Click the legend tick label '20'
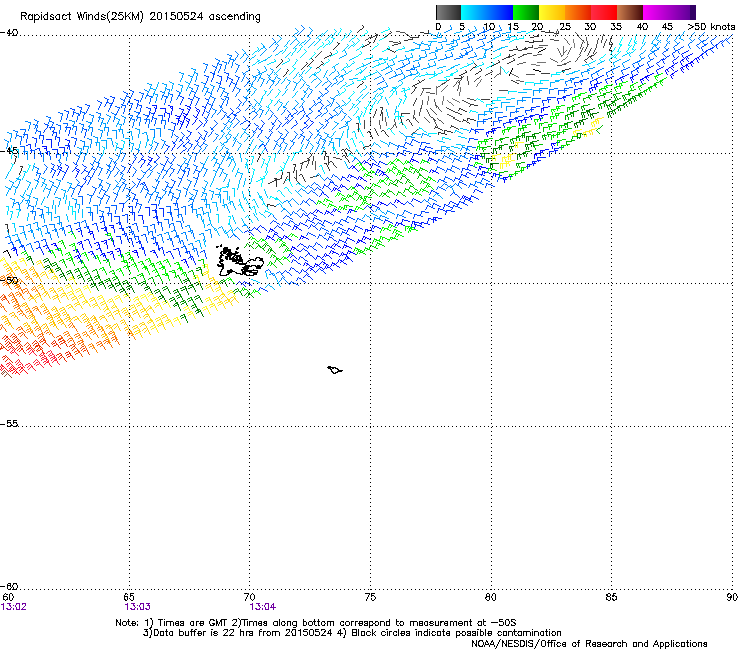 coord(537,27)
